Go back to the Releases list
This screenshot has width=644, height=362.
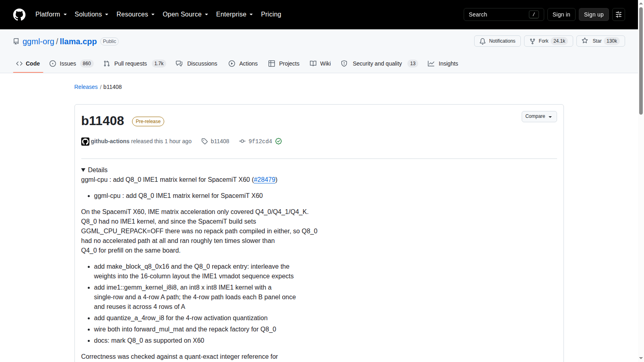pyautogui.click(x=86, y=87)
